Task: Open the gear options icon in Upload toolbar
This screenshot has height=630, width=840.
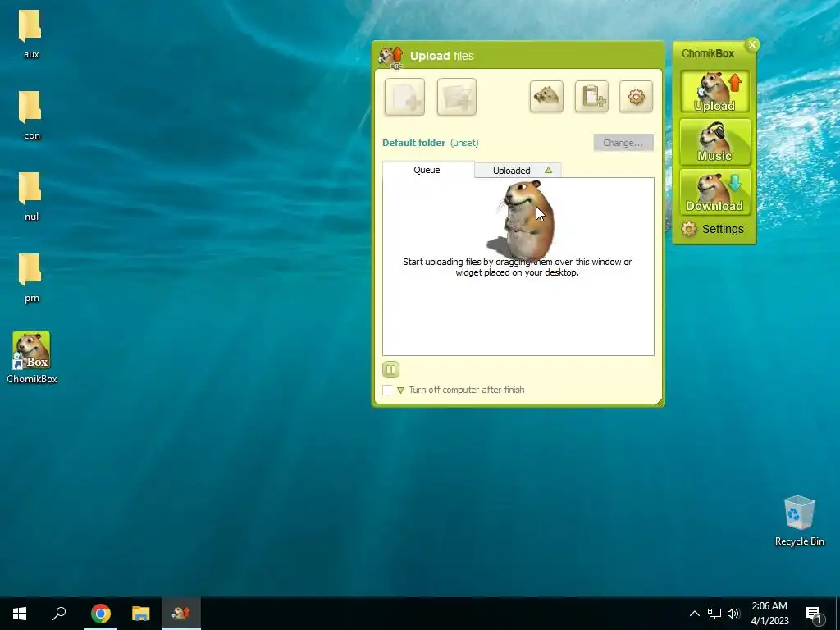Action: [x=636, y=97]
